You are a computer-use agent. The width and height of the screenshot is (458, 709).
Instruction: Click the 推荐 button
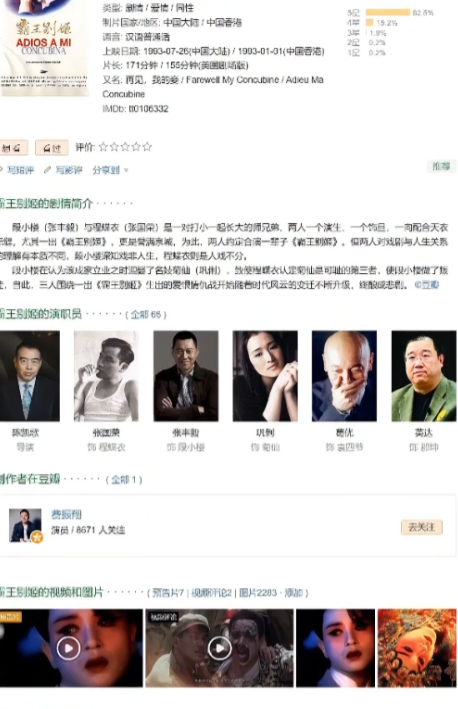[x=441, y=166]
